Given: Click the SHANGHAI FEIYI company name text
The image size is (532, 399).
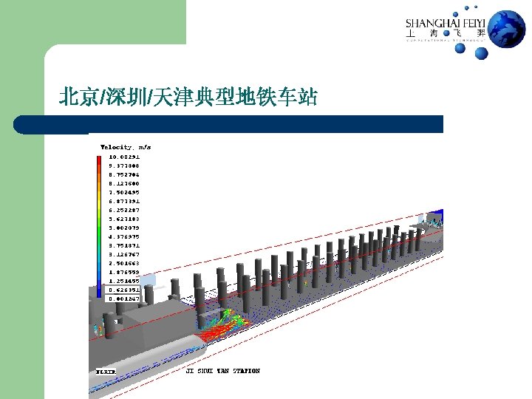Looking at the screenshot, I should tap(446, 24).
